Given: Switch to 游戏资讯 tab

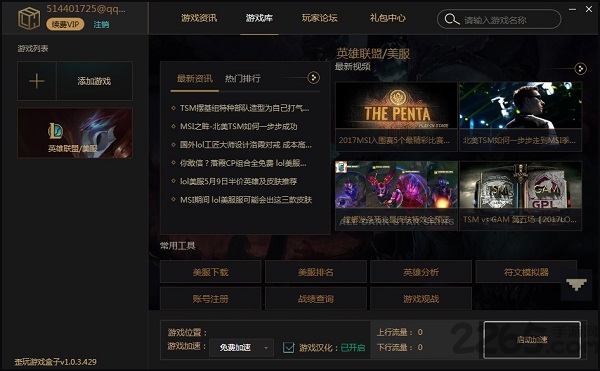Looking at the screenshot, I should [x=199, y=18].
